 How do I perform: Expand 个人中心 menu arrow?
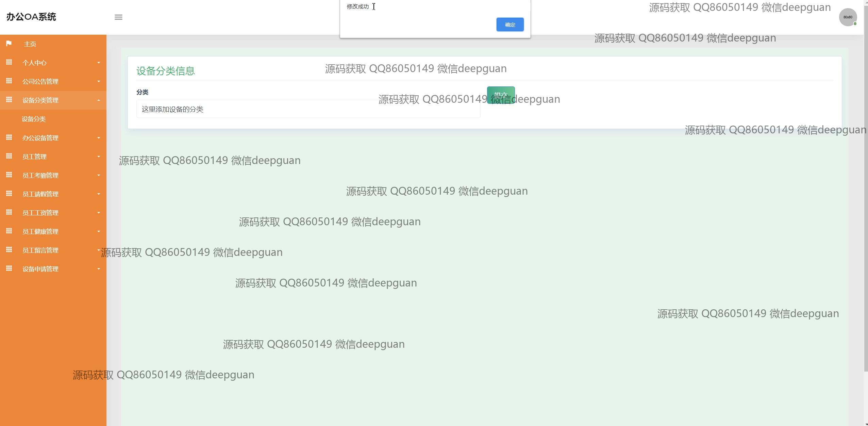coord(99,63)
